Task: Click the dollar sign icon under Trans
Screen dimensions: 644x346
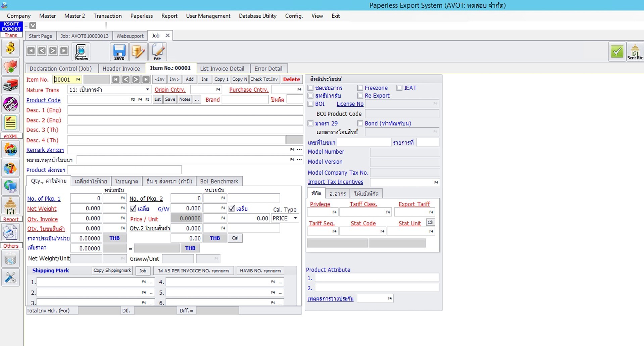Action: coord(10,48)
